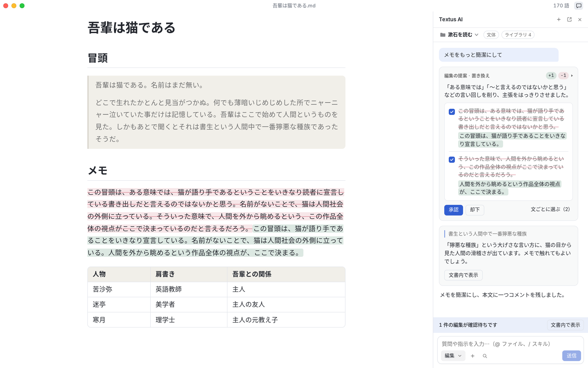The width and height of the screenshot is (588, 368).
Task: Pop out the Textus AI panel
Action: click(x=569, y=20)
